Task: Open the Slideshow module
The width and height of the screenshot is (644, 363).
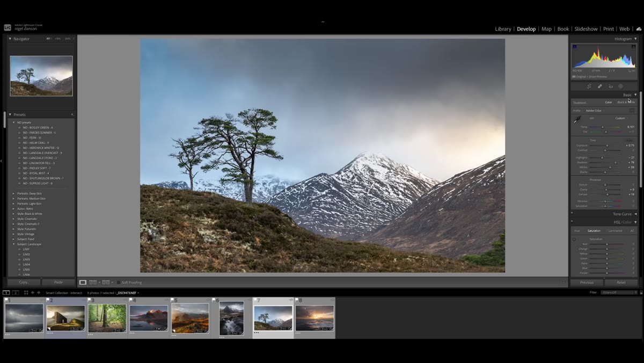Action: (x=586, y=29)
